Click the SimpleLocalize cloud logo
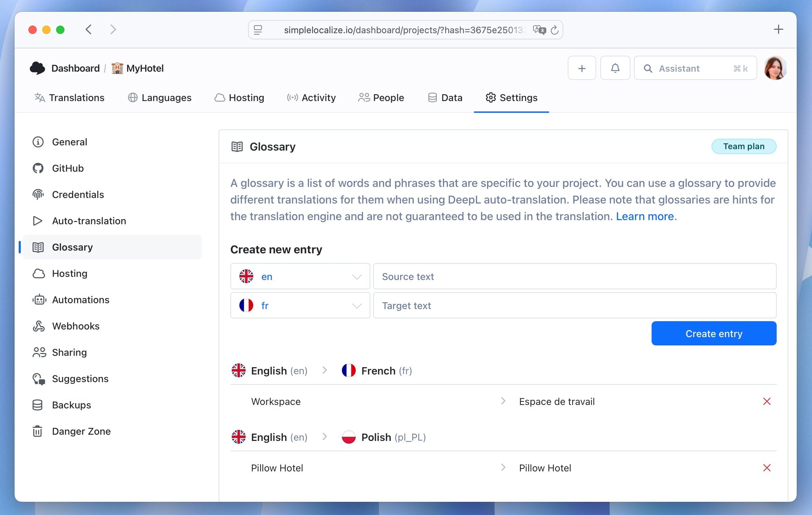812x515 pixels. (37, 68)
